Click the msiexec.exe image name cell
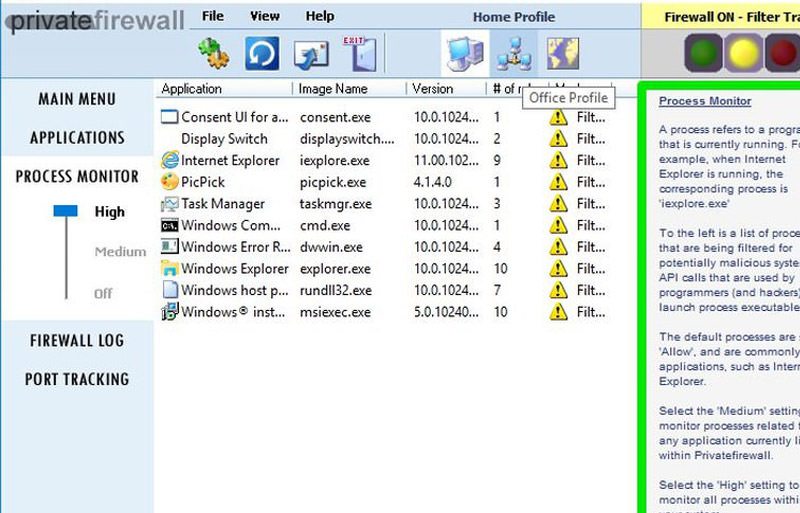 335,312
